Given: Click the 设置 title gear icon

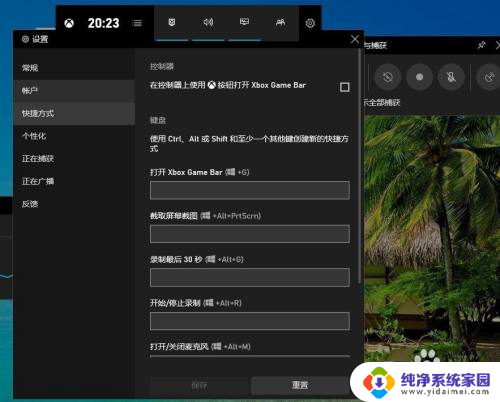Looking at the screenshot, I should tap(25, 39).
